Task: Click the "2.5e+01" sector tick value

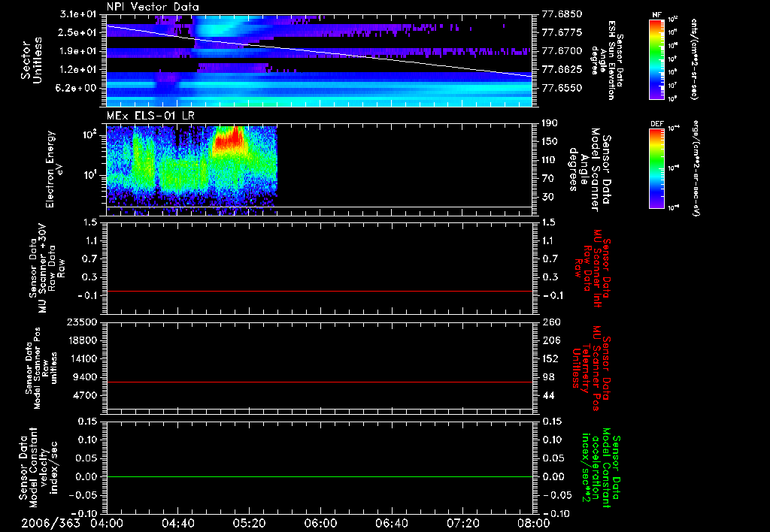Action: point(78,32)
